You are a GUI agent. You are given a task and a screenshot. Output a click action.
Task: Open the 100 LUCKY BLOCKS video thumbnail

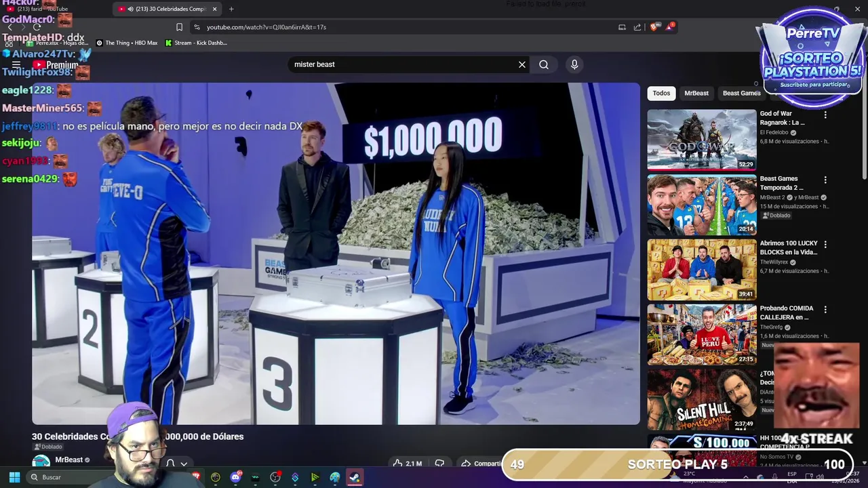point(702,269)
